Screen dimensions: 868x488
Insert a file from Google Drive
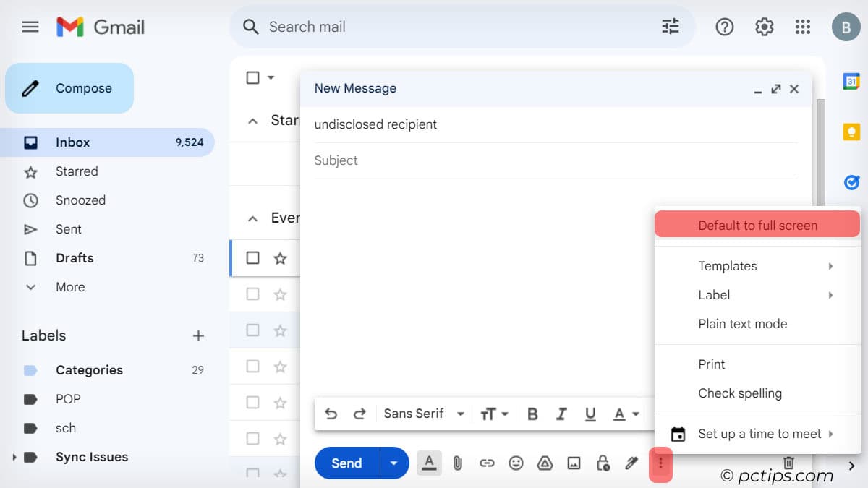click(545, 463)
